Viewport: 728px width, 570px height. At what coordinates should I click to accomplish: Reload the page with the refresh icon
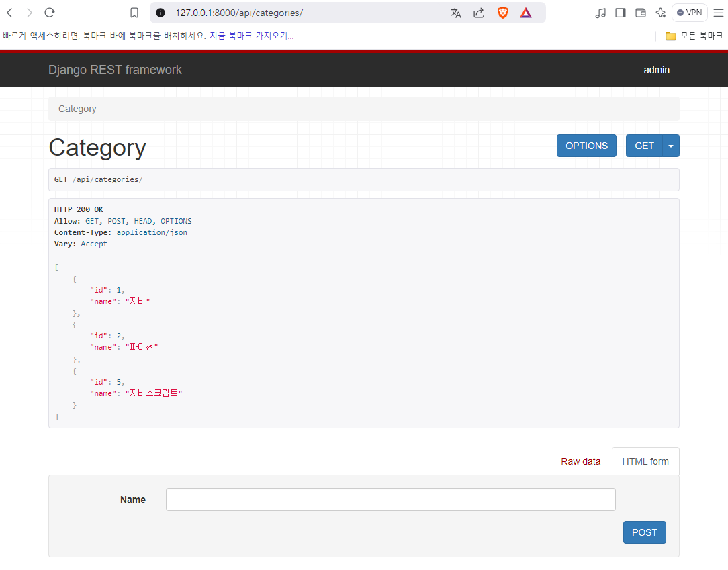click(50, 13)
